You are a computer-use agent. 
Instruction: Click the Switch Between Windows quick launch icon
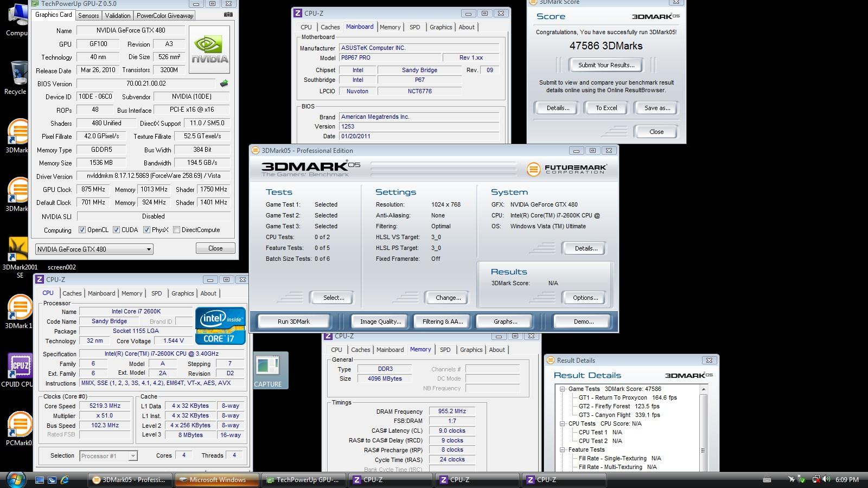[52, 480]
